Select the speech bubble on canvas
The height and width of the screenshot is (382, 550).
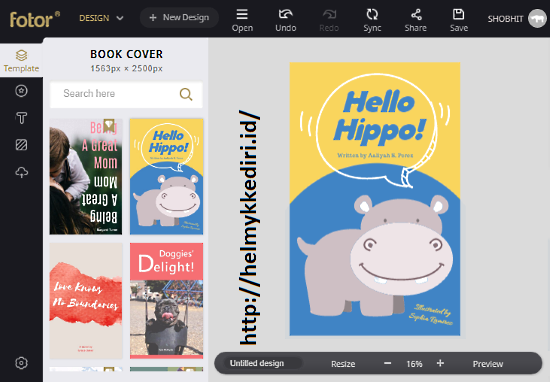coord(377,130)
